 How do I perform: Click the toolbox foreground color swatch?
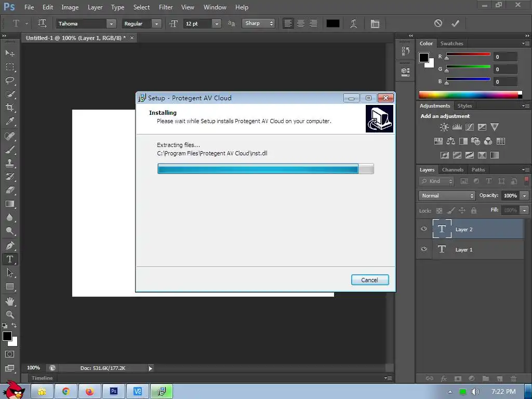[7, 336]
